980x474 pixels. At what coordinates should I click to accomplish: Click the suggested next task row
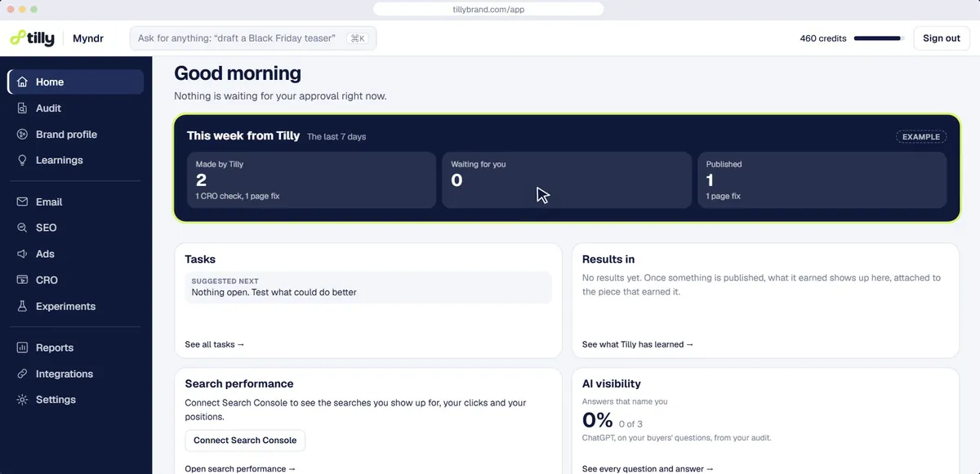pyautogui.click(x=368, y=287)
